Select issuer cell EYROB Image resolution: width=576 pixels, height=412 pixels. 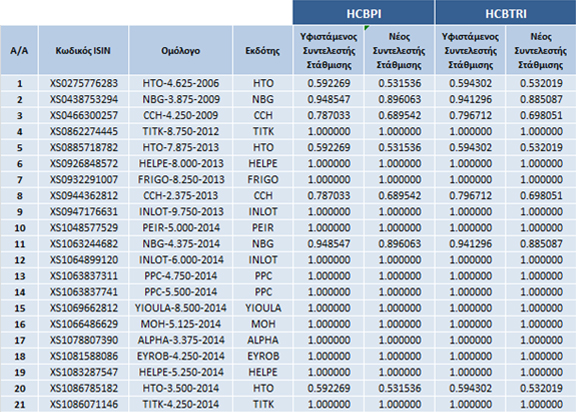pyautogui.click(x=263, y=356)
